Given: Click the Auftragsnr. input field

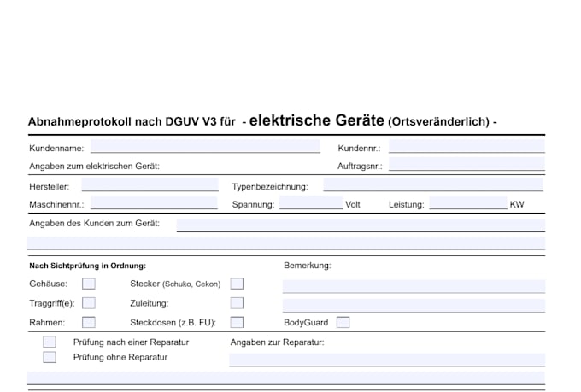Looking at the screenshot, I should (467, 164).
